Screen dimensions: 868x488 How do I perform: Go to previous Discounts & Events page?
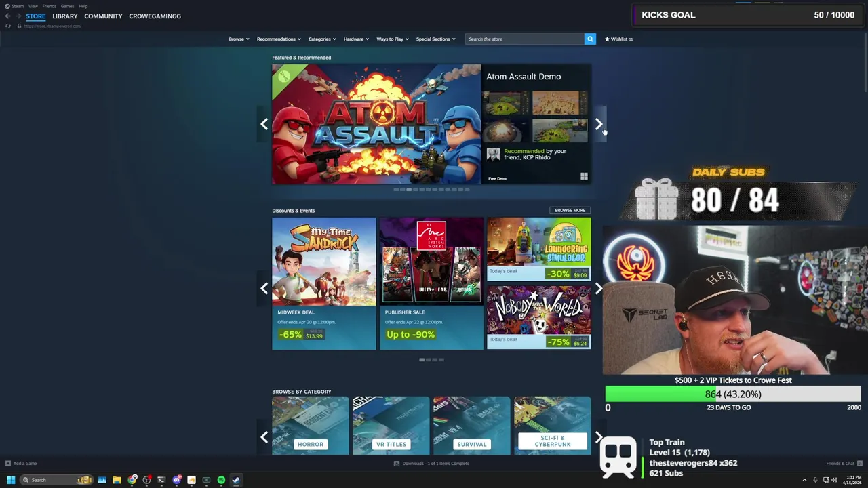pos(264,288)
